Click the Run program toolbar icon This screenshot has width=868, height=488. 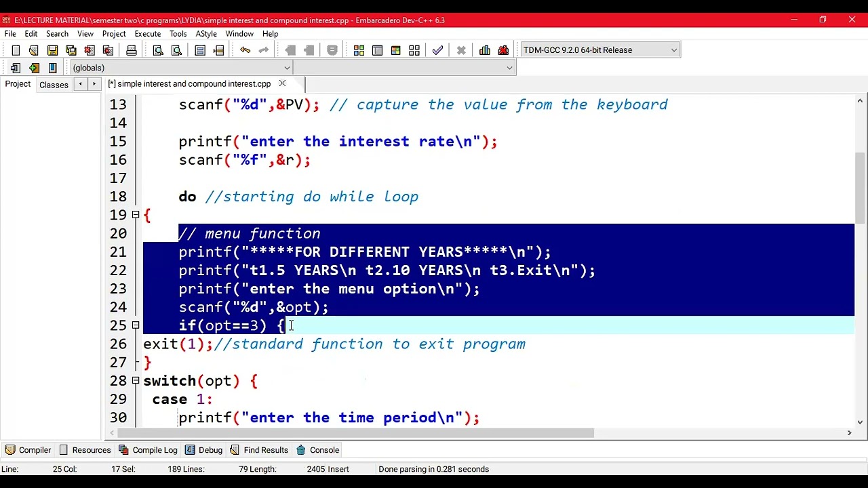(x=377, y=50)
